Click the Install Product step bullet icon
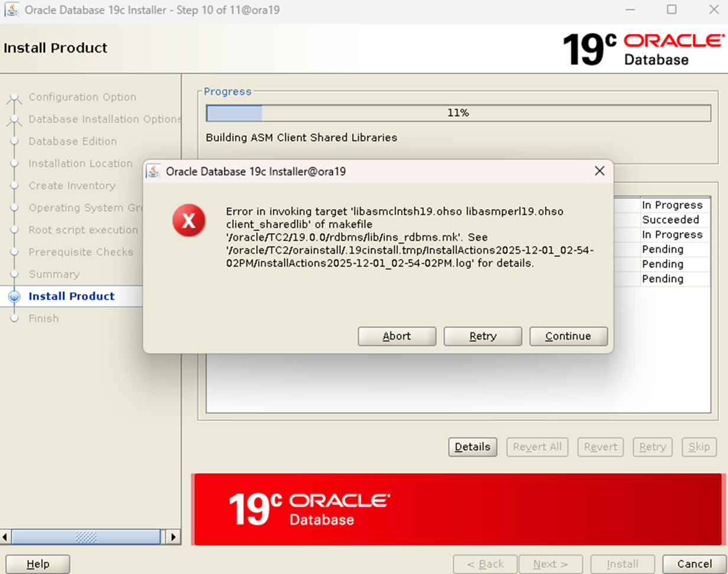The width and height of the screenshot is (728, 574). pos(15,296)
